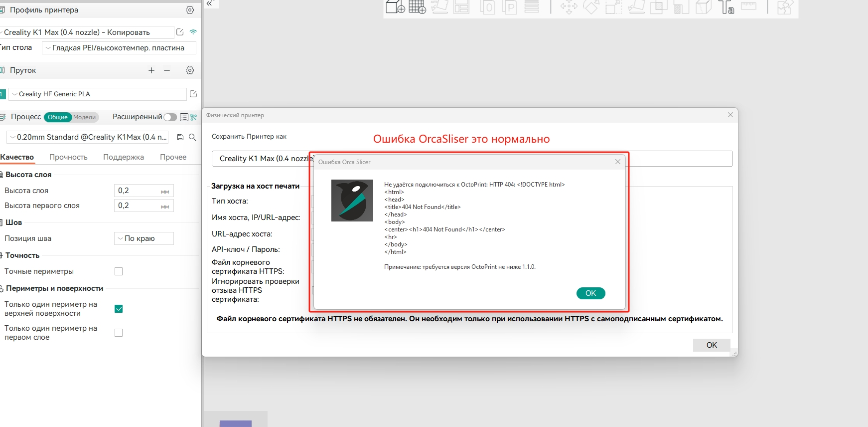Open the Прочность tab
The width and height of the screenshot is (868, 427).
coord(68,157)
